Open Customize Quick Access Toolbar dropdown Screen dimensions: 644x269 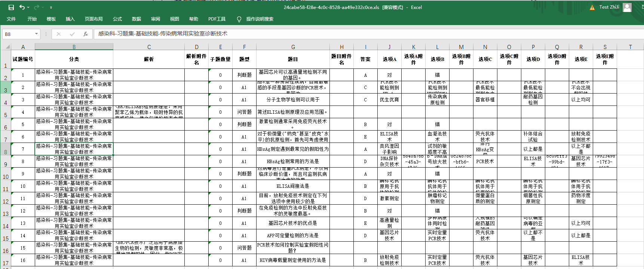click(51, 7)
